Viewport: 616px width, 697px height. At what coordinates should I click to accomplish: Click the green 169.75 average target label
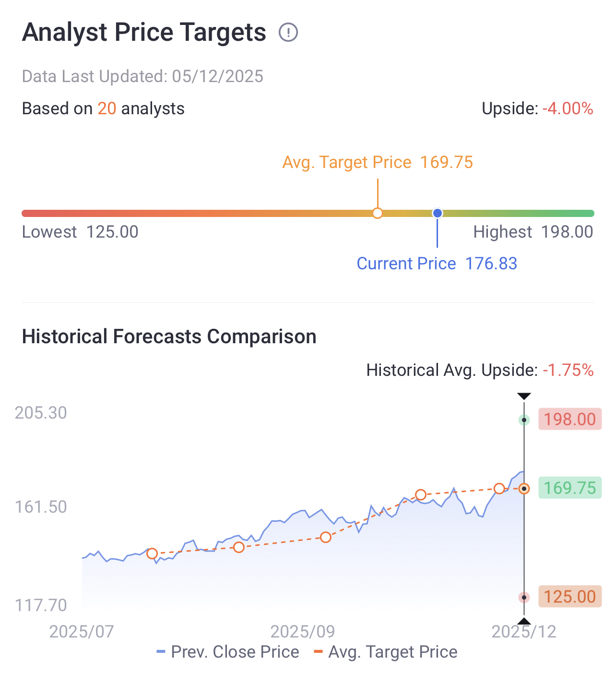569,488
